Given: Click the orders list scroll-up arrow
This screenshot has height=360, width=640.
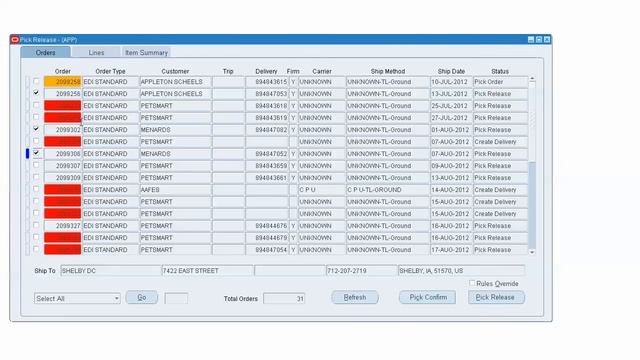Looking at the screenshot, I should tap(532, 79).
